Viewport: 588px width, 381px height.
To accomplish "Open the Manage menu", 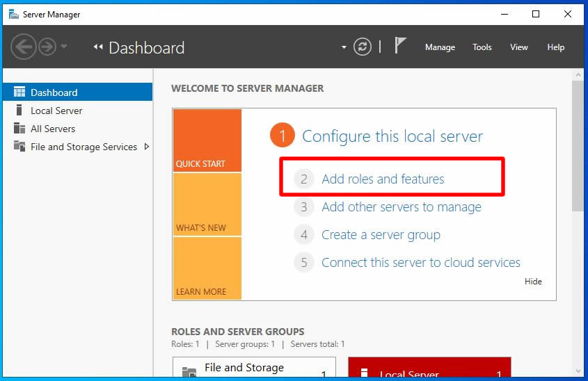I will [440, 47].
